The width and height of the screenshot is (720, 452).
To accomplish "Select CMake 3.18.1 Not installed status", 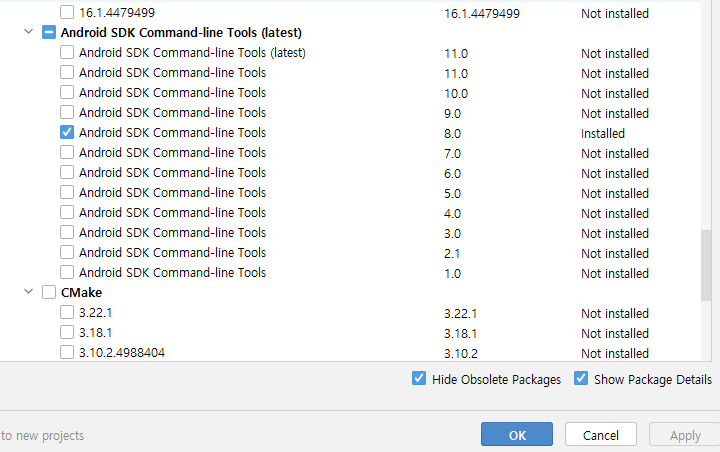I will (615, 333).
